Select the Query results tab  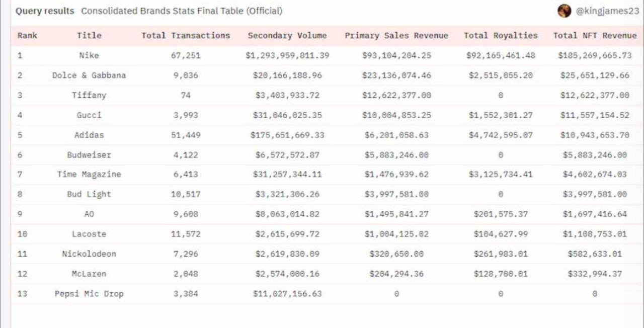(45, 11)
